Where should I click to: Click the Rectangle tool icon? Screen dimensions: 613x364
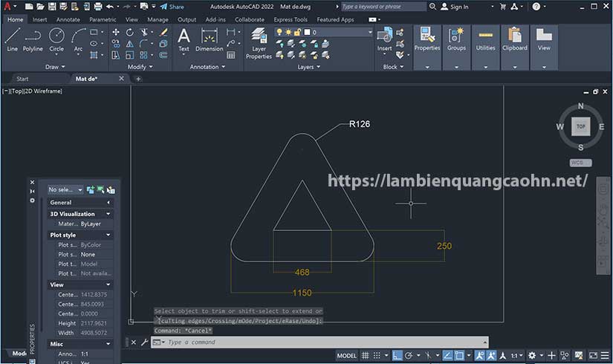point(94,32)
